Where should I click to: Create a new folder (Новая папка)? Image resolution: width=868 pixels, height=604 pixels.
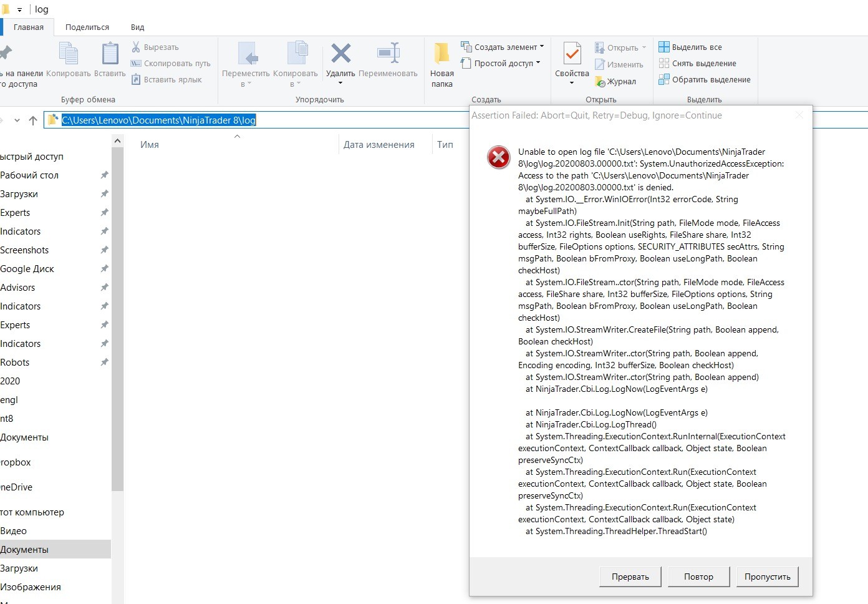(x=442, y=64)
